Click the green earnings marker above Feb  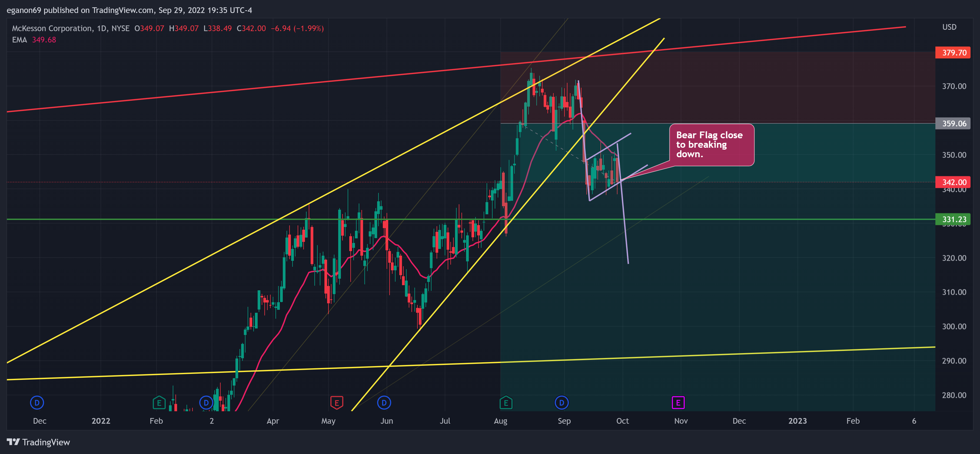coord(159,403)
